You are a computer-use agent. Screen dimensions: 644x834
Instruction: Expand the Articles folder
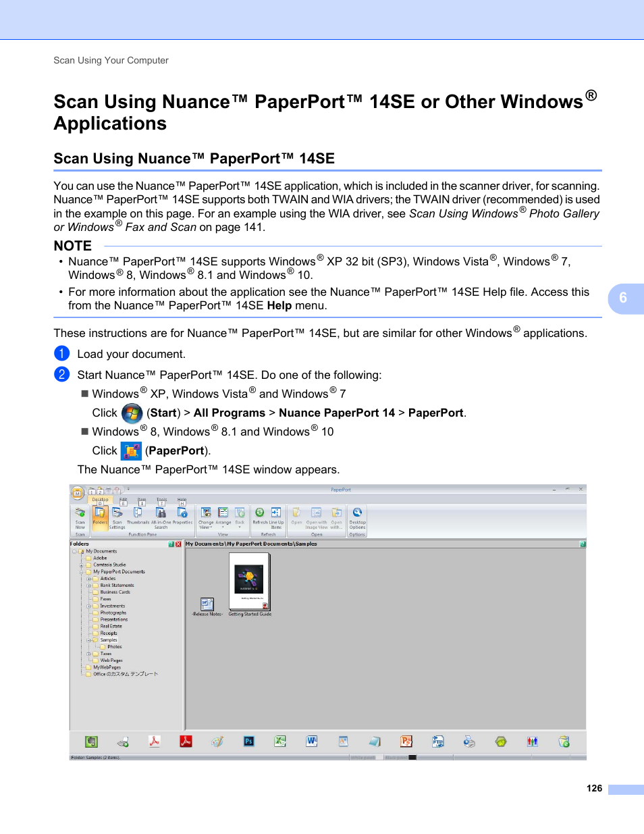click(x=88, y=579)
